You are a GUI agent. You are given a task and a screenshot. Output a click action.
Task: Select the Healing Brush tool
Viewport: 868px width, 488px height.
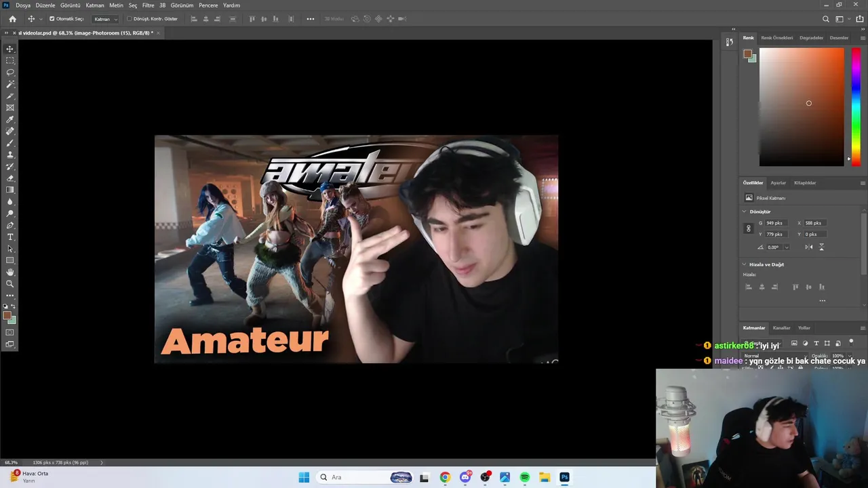(x=10, y=131)
